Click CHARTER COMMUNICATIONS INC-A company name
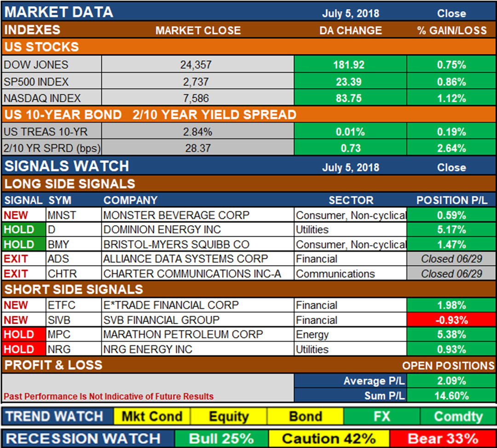This screenshot has height=448, width=497. click(192, 273)
